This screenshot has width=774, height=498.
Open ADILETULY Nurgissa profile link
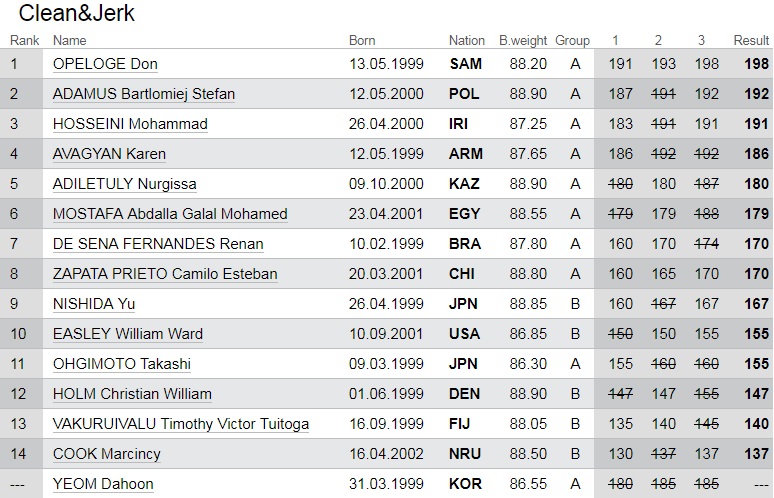click(x=125, y=184)
